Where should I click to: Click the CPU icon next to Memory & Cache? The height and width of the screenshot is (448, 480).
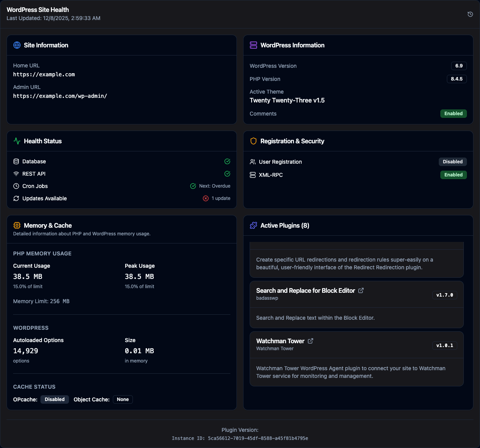[x=17, y=225]
